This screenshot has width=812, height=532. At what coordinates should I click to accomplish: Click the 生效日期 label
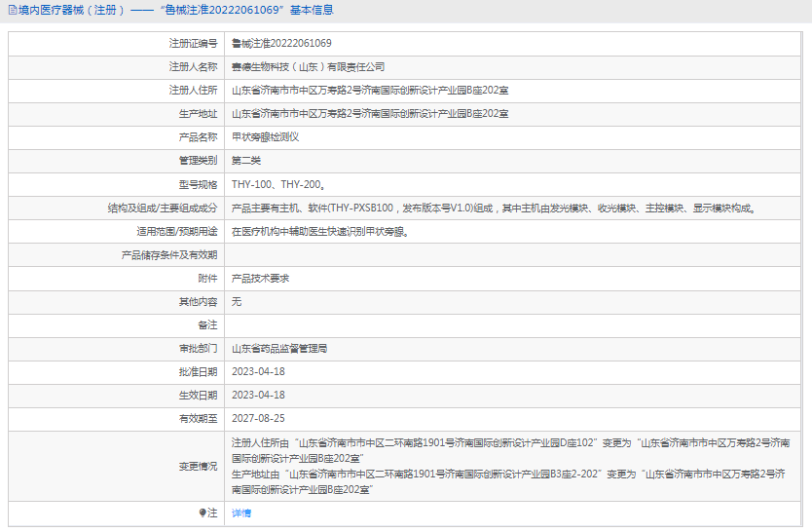pos(199,396)
